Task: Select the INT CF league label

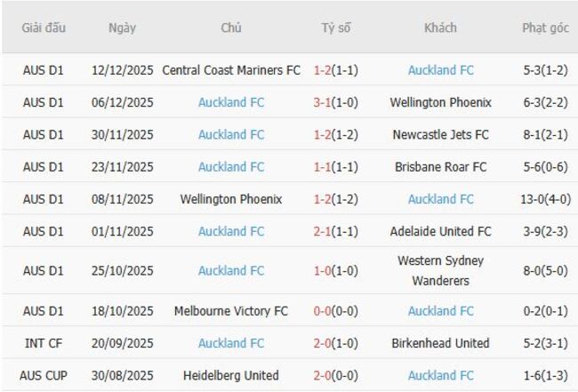Action: (x=44, y=343)
